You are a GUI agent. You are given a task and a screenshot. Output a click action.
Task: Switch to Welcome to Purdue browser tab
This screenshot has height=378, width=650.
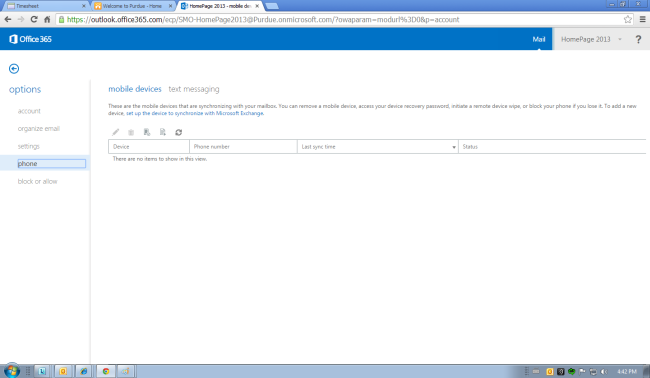132,6
